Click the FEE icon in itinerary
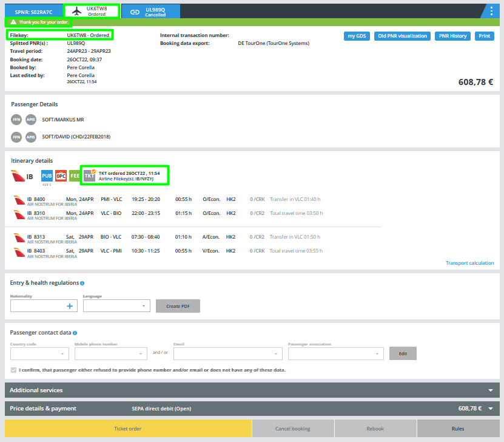Image resolution: width=504 pixels, height=442 pixels. pyautogui.click(x=75, y=176)
